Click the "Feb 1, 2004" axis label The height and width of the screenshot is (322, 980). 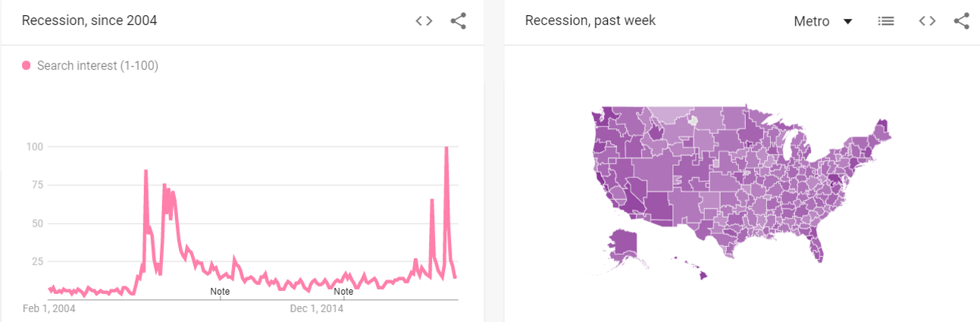click(x=49, y=308)
